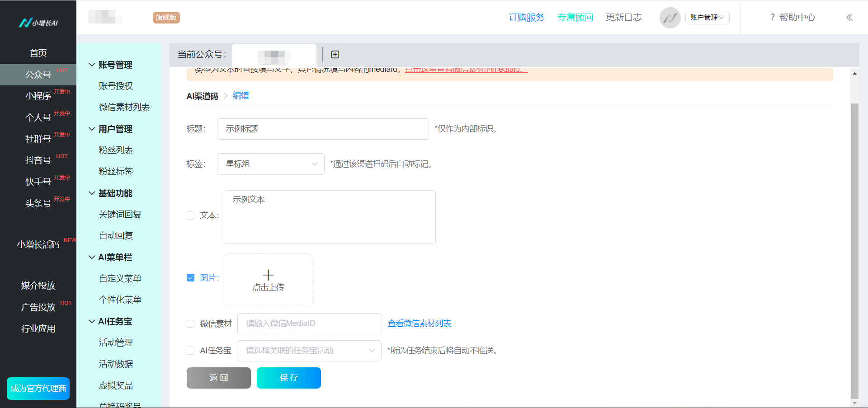The width and height of the screenshot is (868, 408).
Task: Click the user avatar icon
Action: click(670, 18)
